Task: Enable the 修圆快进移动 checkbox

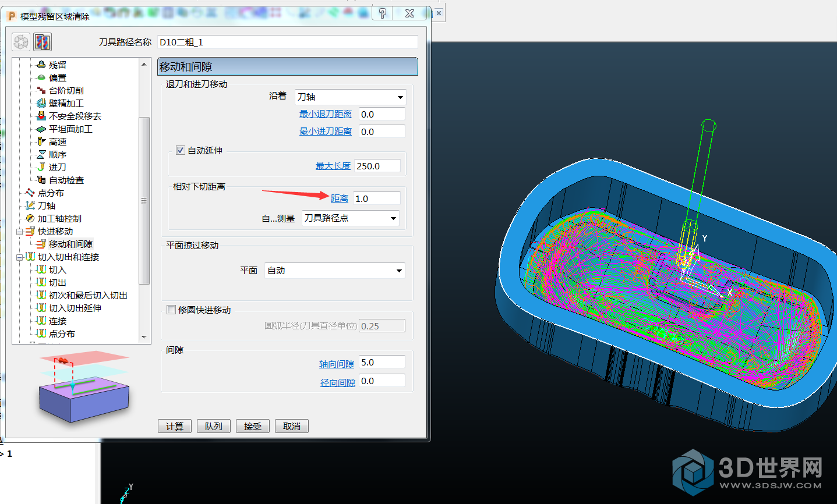Action: coord(171,310)
